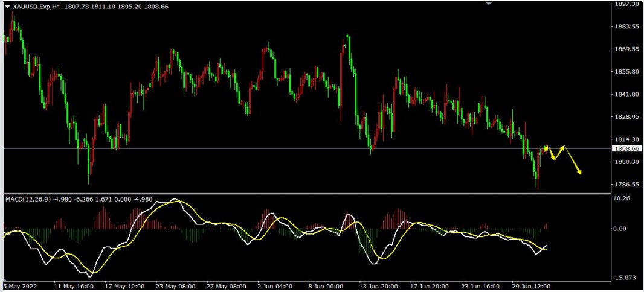This screenshot has width=644, height=292.
Task: Click the 1800.30 price scale label
Action: (626, 162)
